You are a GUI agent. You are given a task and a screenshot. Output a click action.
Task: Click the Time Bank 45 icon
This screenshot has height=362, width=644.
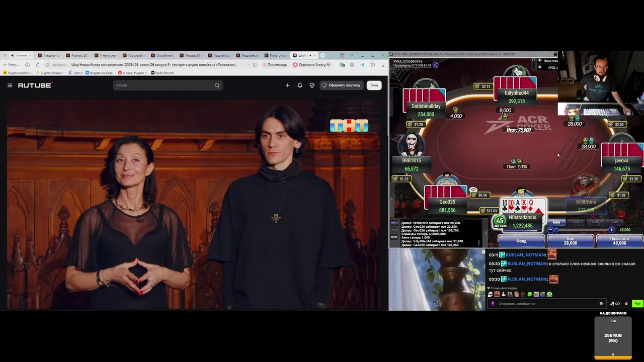coord(500,221)
